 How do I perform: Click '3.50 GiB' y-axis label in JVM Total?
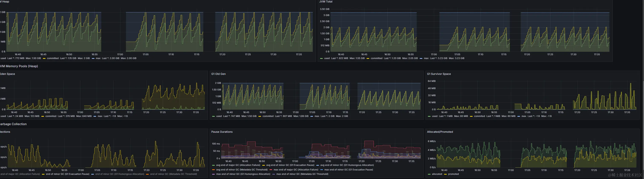coord(325,9)
